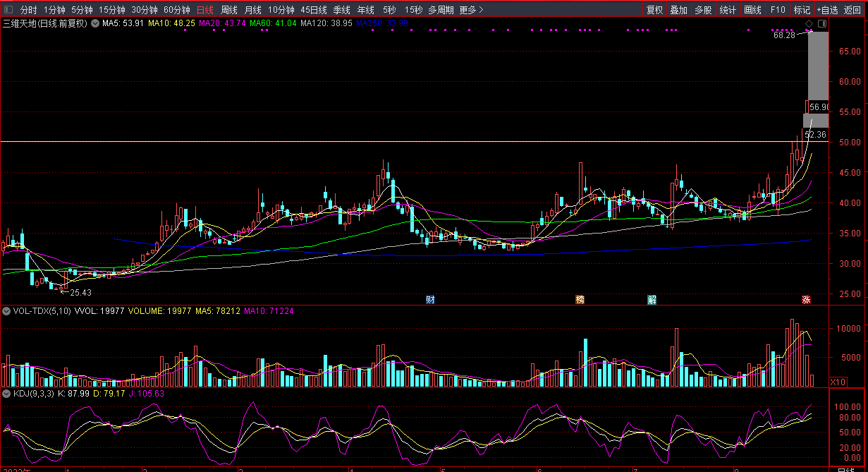The image size is (868, 472).
Task: Open the main chart indicator dropdown arrow
Action: click(94, 23)
